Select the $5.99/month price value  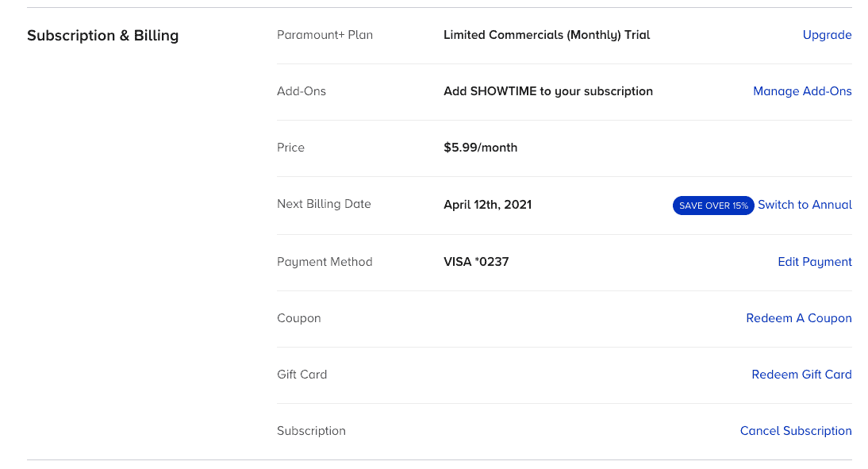(481, 148)
